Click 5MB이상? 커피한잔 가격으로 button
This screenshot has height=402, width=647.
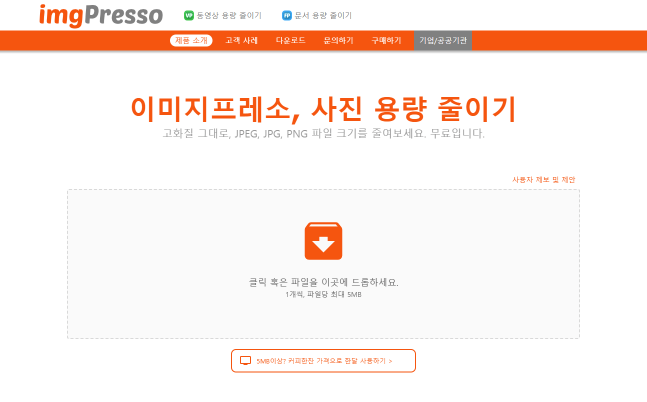point(324,361)
